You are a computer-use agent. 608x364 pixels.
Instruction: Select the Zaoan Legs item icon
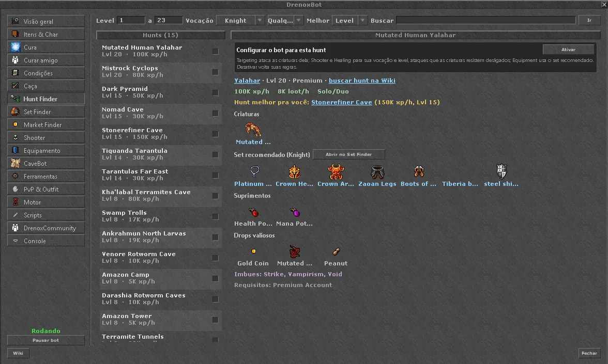[x=377, y=171]
